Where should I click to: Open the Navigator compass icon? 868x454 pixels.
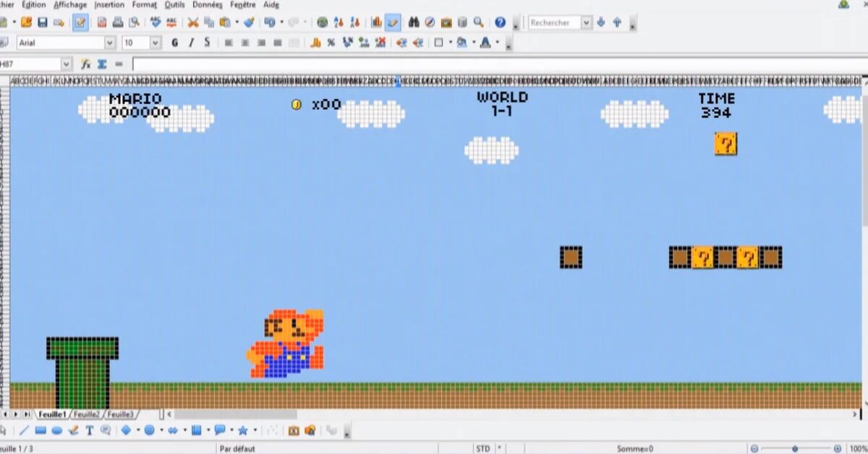point(430,22)
